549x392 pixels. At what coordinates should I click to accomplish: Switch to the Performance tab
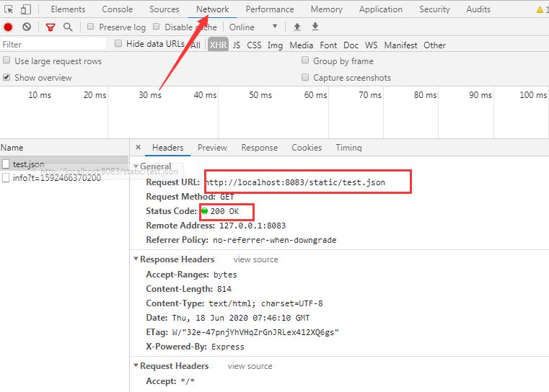click(x=269, y=9)
